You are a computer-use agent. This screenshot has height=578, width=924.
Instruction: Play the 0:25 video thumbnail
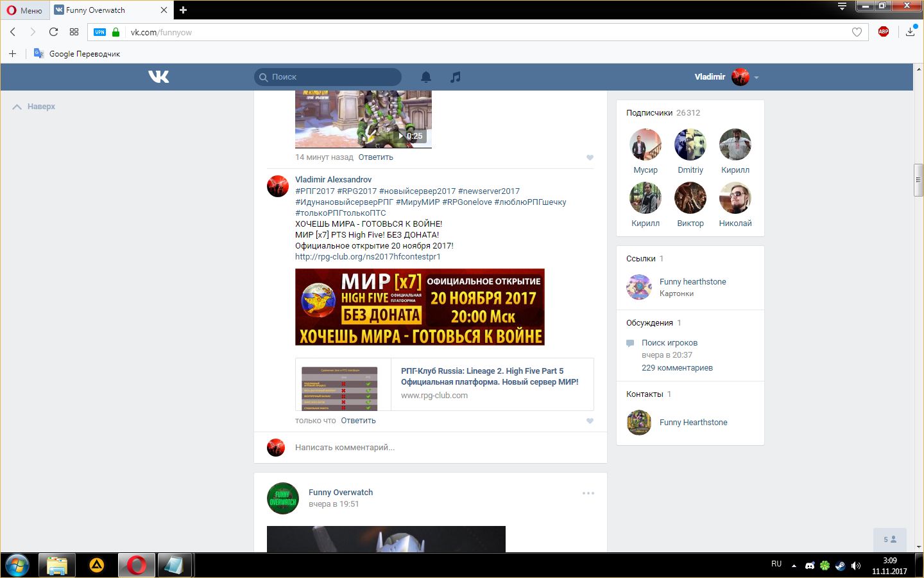click(363, 119)
